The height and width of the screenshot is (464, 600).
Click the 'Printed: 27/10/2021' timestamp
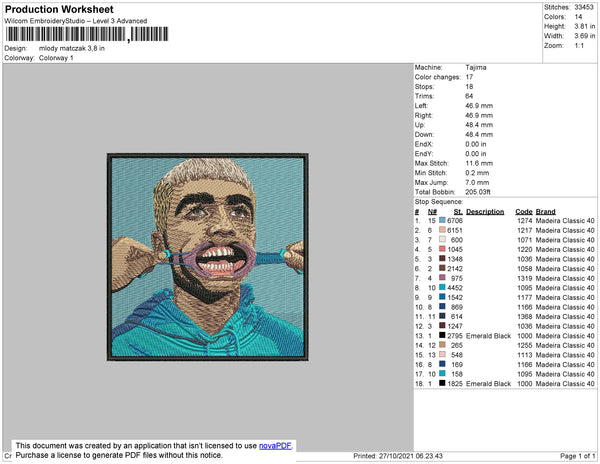[398, 456]
